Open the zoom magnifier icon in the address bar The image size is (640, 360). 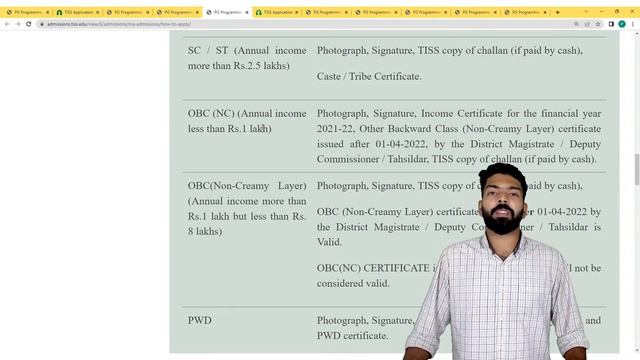[x=576, y=24]
